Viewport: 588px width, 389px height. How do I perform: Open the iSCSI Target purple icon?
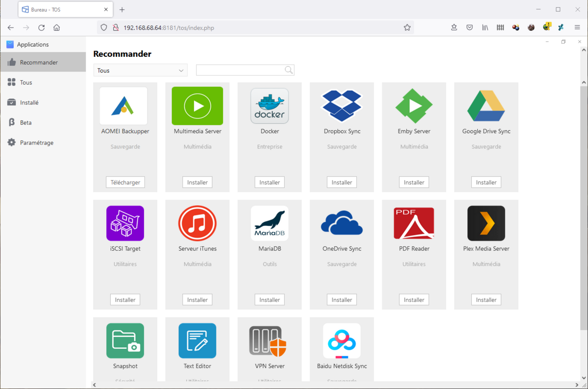pos(125,223)
